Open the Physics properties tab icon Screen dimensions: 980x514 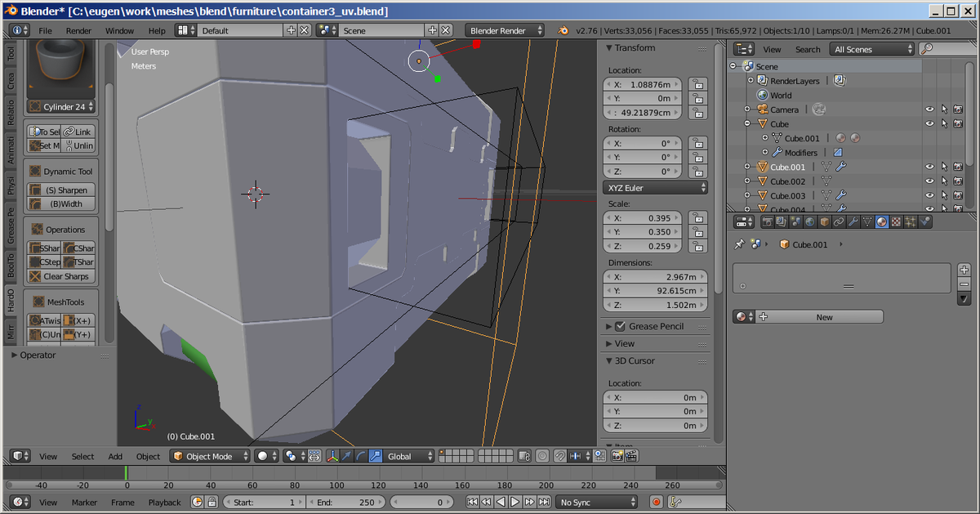pos(924,222)
